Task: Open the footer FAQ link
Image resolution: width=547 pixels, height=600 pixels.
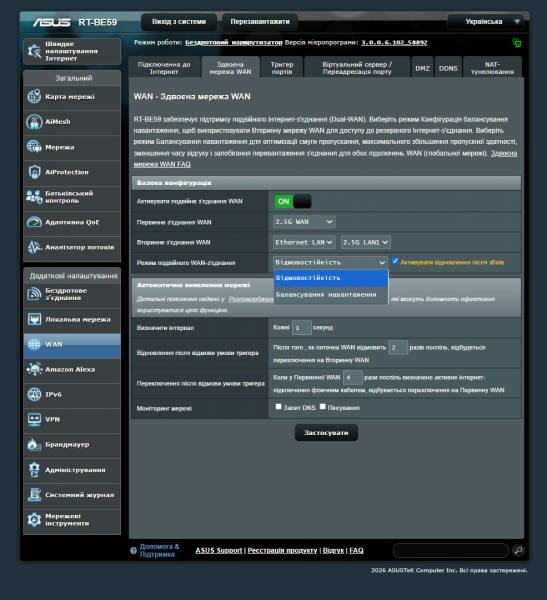Action: (x=356, y=550)
